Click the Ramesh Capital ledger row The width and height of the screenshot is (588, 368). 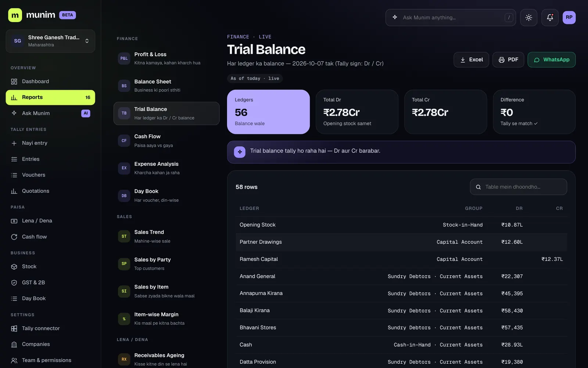(x=401, y=259)
